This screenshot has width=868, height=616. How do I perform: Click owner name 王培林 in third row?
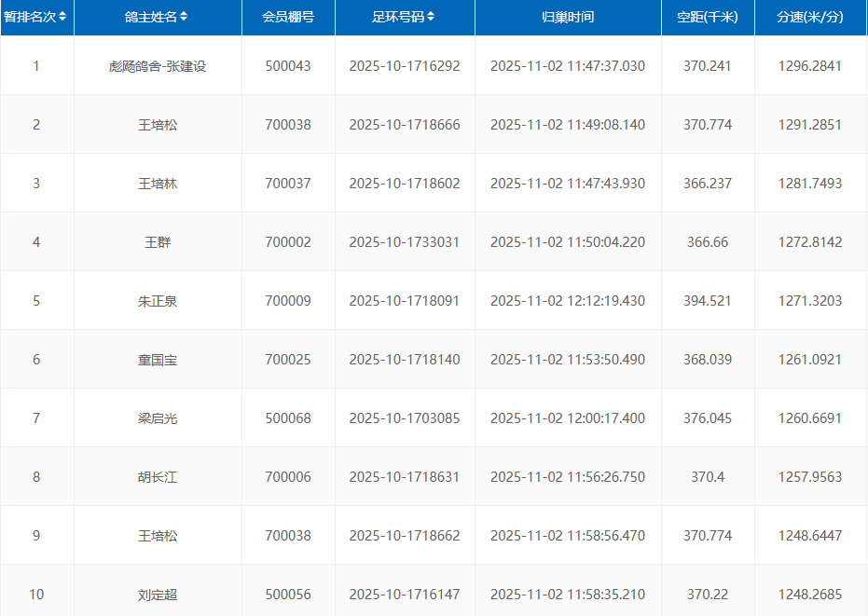pyautogui.click(x=158, y=184)
